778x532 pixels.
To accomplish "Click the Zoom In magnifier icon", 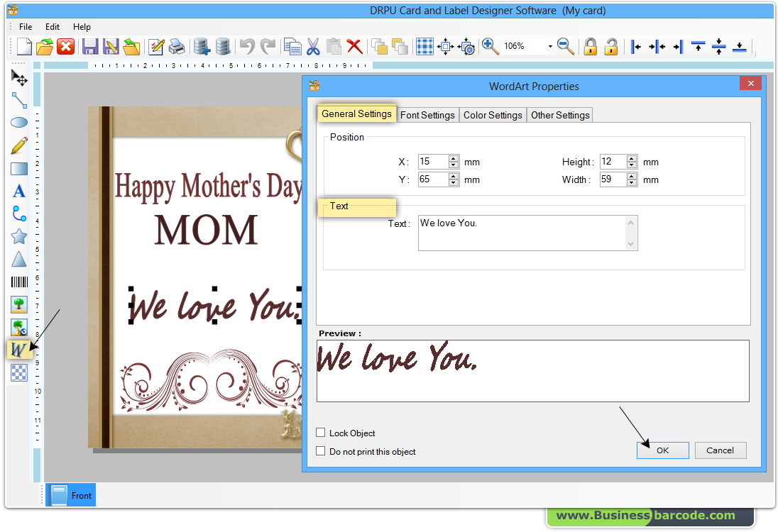I will pyautogui.click(x=490, y=46).
